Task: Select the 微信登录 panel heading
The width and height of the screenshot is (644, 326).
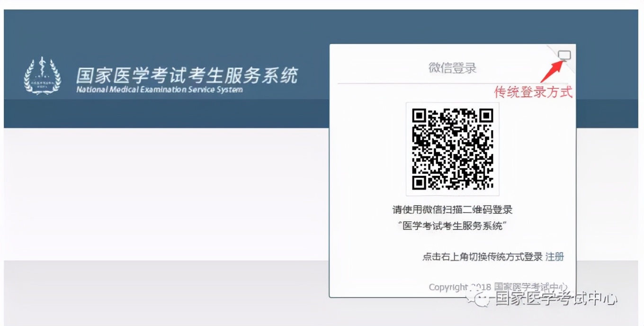Action: point(452,67)
